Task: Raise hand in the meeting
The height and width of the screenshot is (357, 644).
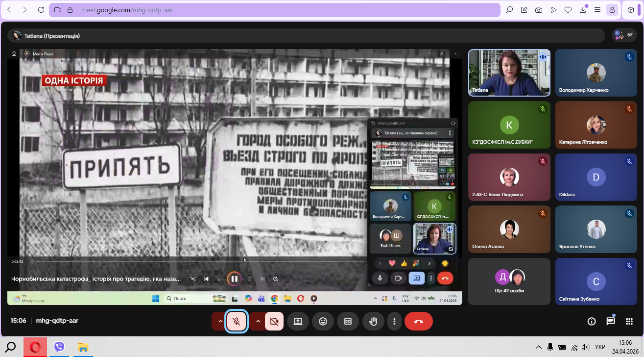Action: (373, 321)
